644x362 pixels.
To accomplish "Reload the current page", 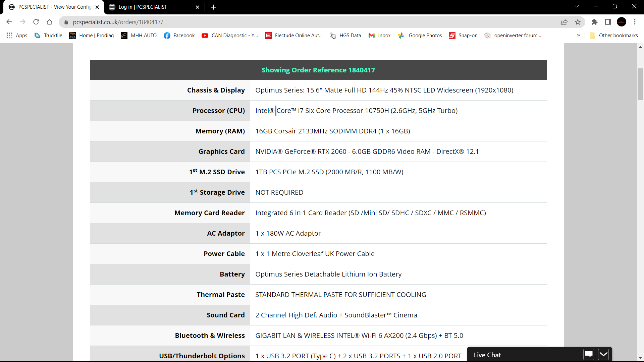I will point(36,22).
